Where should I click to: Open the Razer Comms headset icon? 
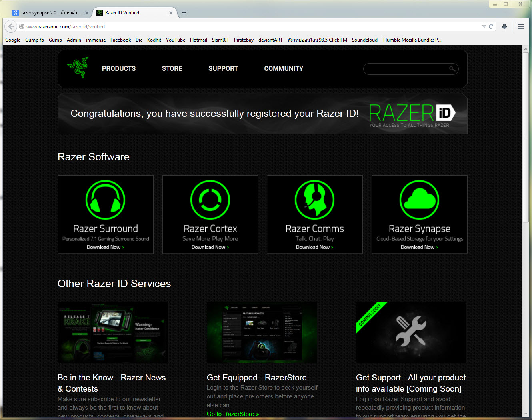315,200
